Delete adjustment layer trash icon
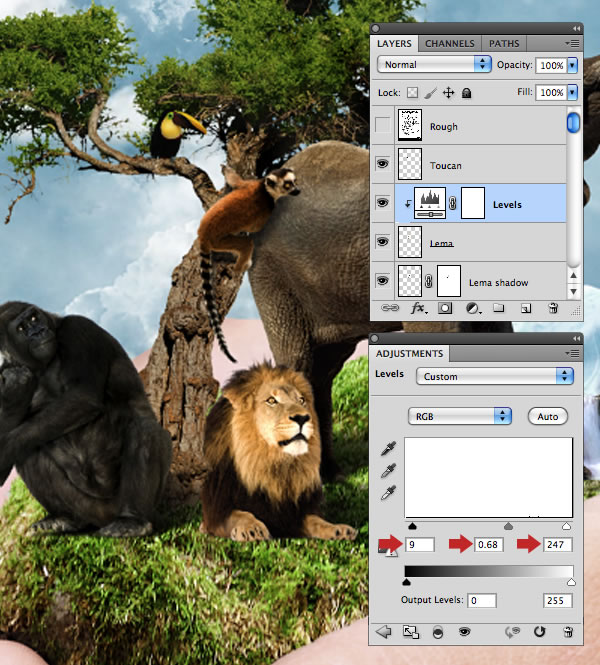 568,632
